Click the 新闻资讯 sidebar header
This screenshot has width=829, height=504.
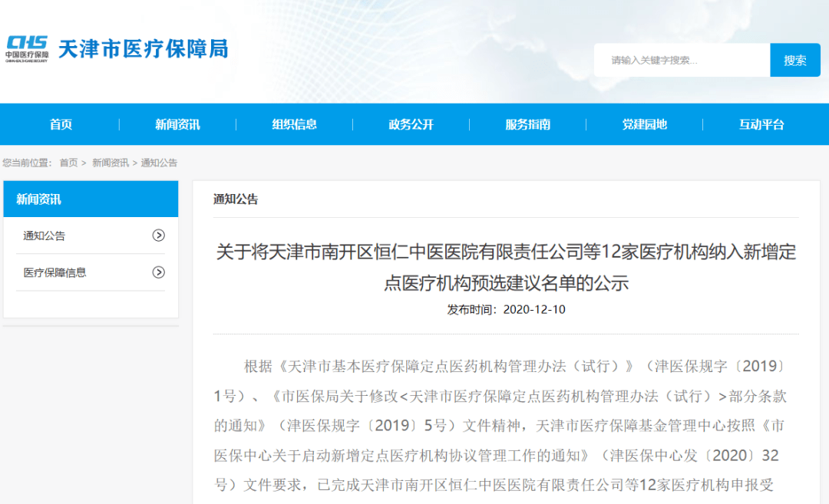tap(91, 199)
